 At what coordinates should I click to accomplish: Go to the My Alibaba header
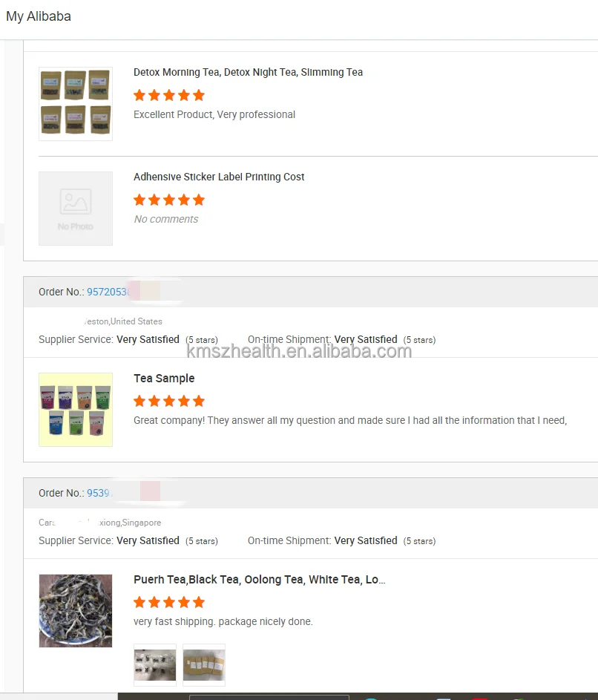(x=39, y=16)
